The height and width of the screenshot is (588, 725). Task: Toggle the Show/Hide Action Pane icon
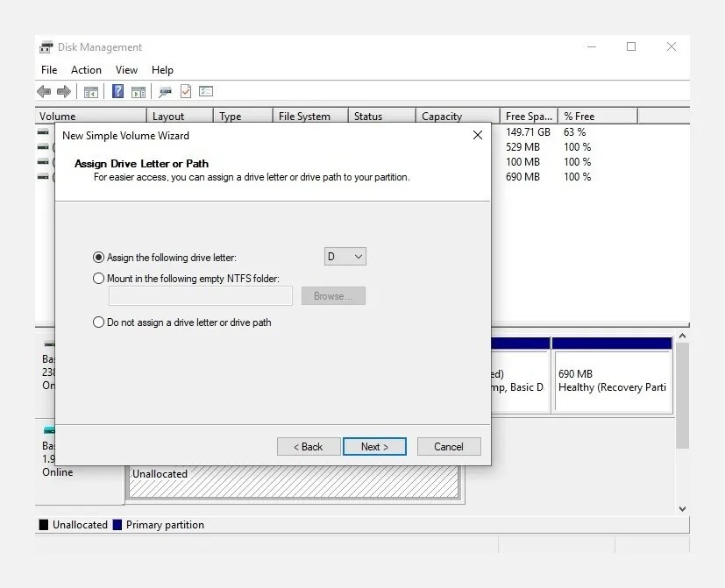[139, 91]
